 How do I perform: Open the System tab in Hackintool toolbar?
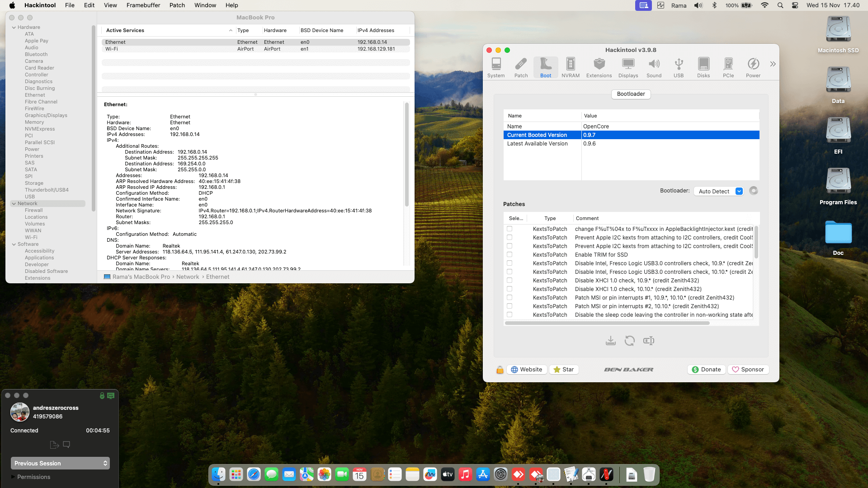[x=496, y=68]
